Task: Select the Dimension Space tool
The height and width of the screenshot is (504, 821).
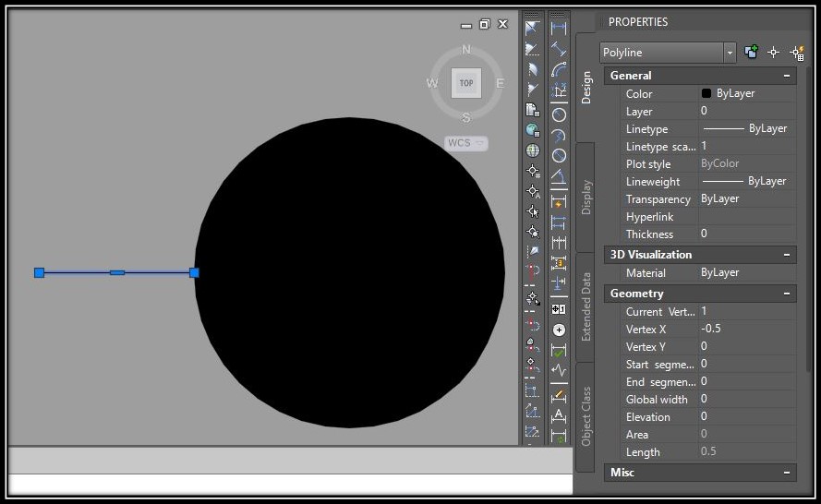Action: pos(559,263)
